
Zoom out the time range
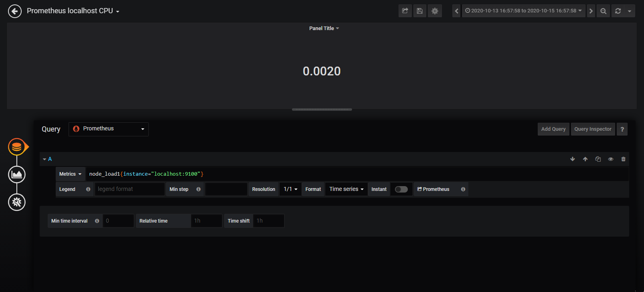point(603,11)
